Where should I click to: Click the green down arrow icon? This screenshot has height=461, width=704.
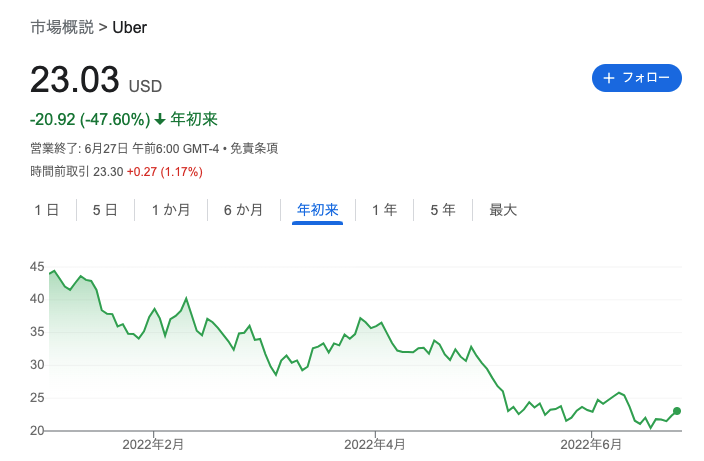click(159, 119)
